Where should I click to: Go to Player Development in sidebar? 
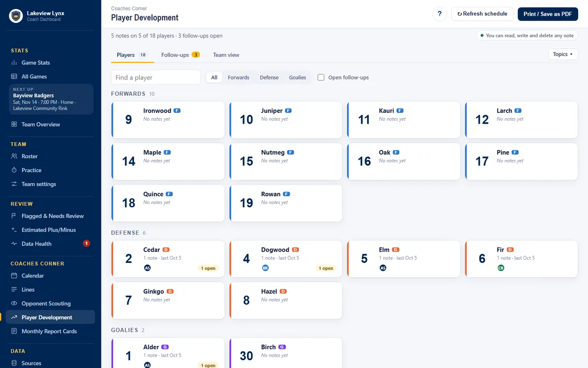pyautogui.click(x=50, y=317)
